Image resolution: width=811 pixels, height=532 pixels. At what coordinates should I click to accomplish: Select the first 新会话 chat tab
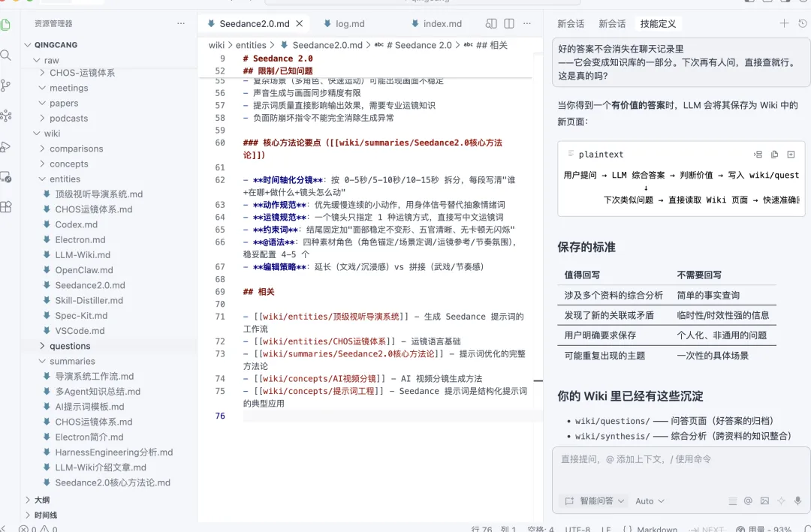[x=571, y=24]
